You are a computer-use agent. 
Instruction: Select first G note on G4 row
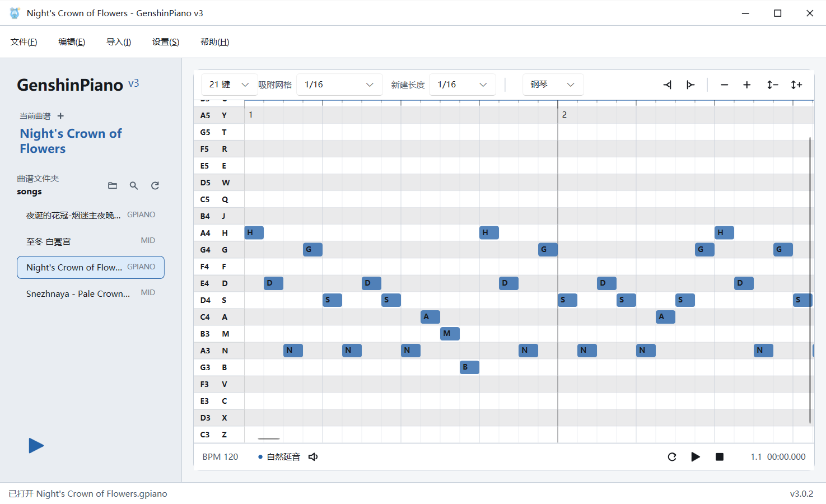[313, 250]
